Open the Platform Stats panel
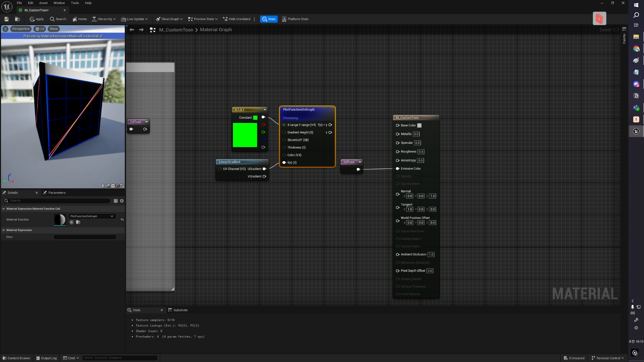This screenshot has width=644, height=362. pyautogui.click(x=295, y=19)
